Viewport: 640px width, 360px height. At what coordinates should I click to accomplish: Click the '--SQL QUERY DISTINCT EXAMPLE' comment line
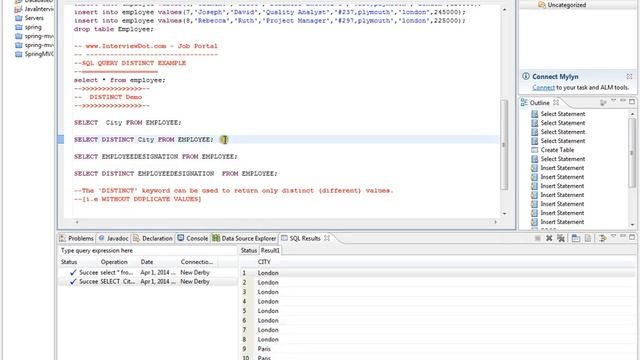pos(130,63)
